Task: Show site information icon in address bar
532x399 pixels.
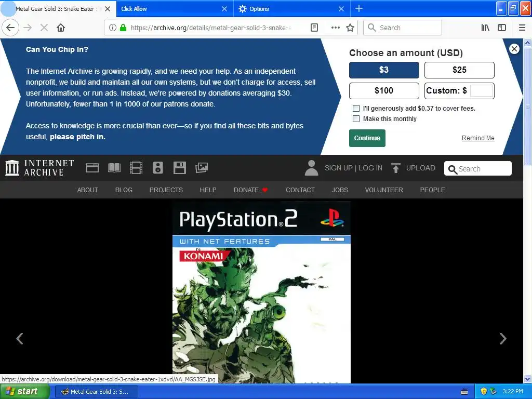Action: (x=112, y=28)
